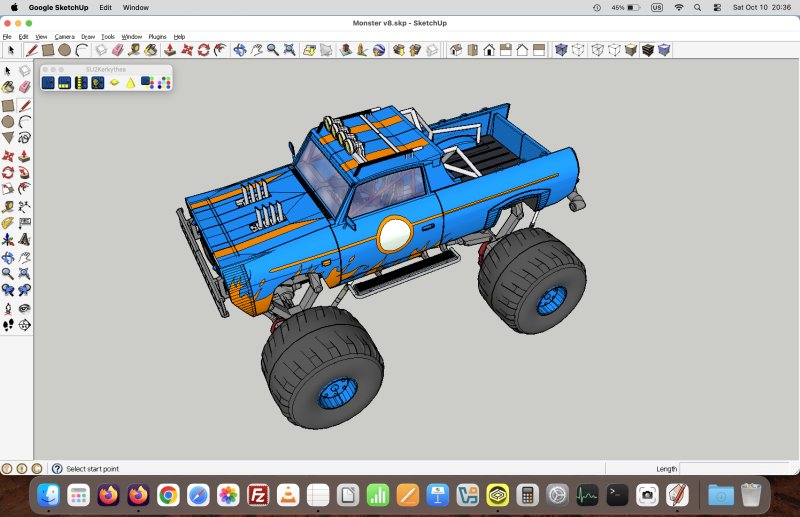Viewport: 800px width, 517px height.
Task: Pick the Text label tool
Action: (x=24, y=223)
